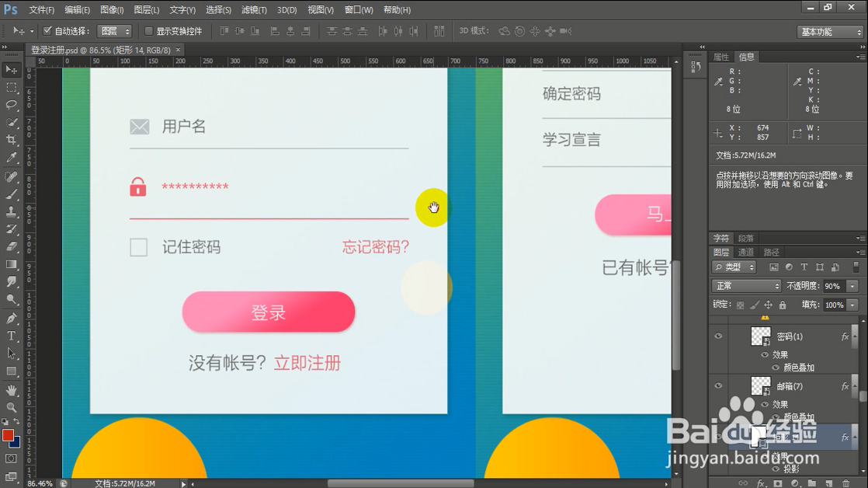868x488 pixels.
Task: Click the 不透明度 90% input field
Action: (x=834, y=287)
